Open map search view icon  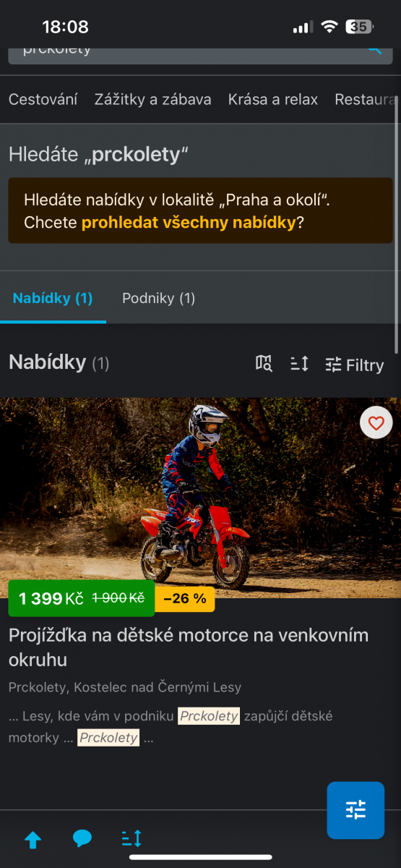pyautogui.click(x=264, y=364)
